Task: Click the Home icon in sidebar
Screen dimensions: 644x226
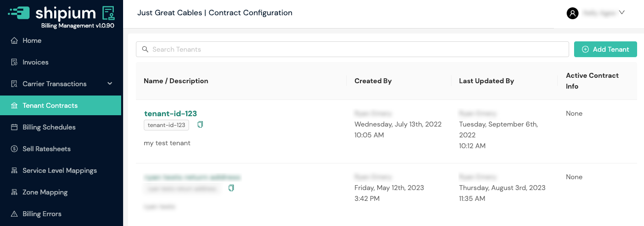Action: (x=14, y=40)
